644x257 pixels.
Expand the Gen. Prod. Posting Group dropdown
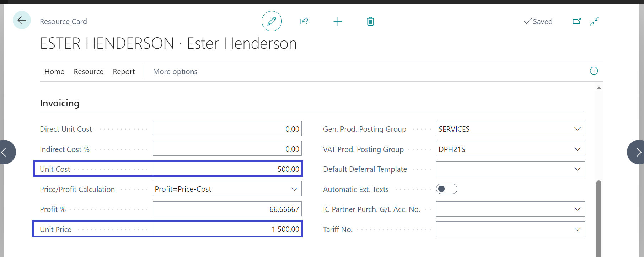click(x=577, y=129)
